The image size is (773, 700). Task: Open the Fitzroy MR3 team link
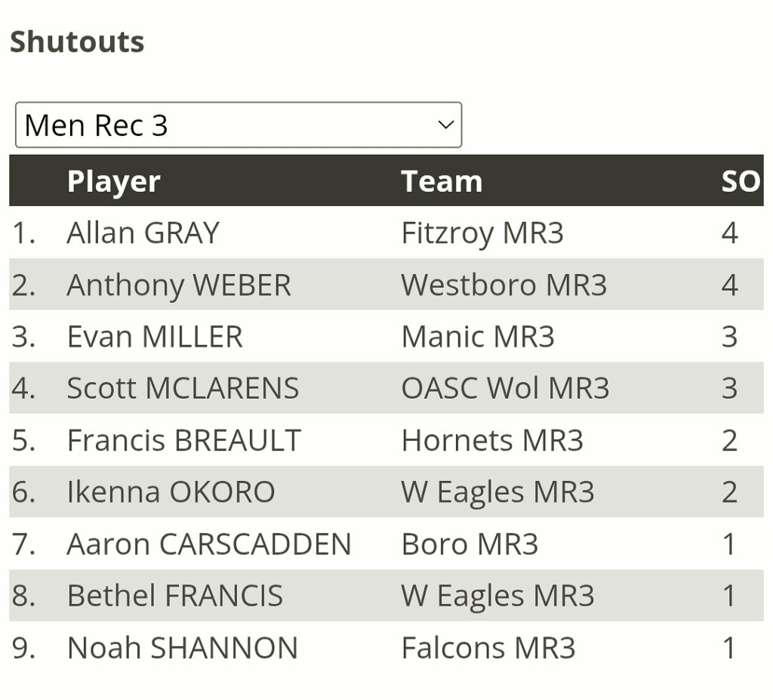coord(482,233)
